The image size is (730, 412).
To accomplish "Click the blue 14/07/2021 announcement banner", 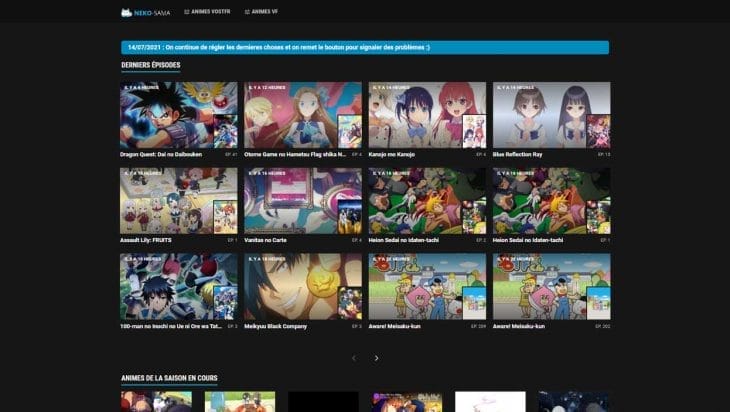I will (x=365, y=47).
